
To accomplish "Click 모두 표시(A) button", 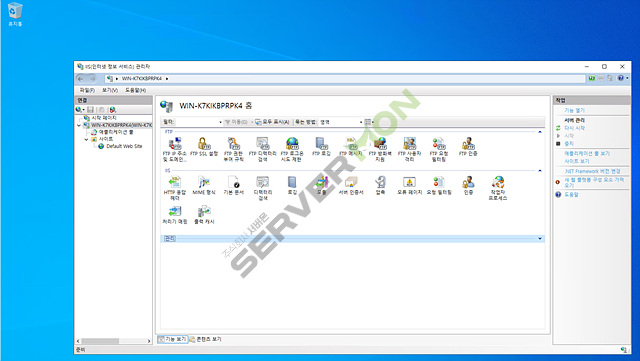I will (273, 122).
